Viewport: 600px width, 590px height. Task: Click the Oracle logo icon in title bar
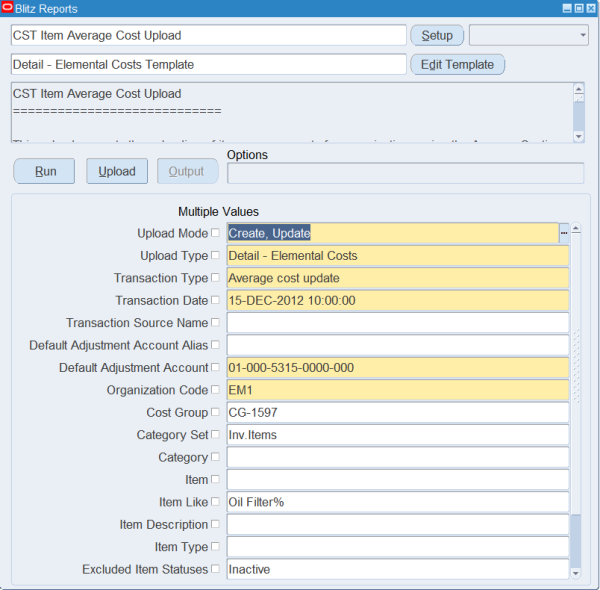coord(7,8)
